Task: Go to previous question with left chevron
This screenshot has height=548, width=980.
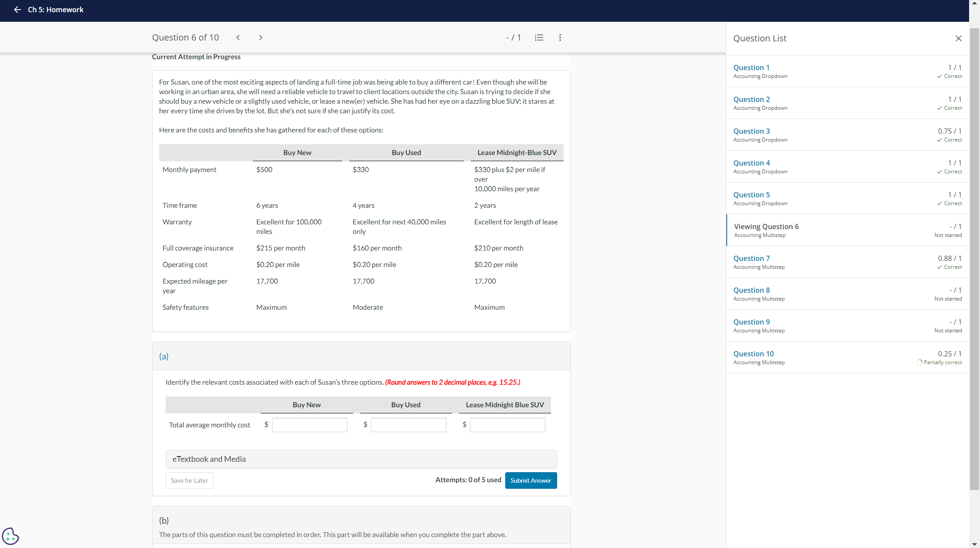Action: point(238,37)
